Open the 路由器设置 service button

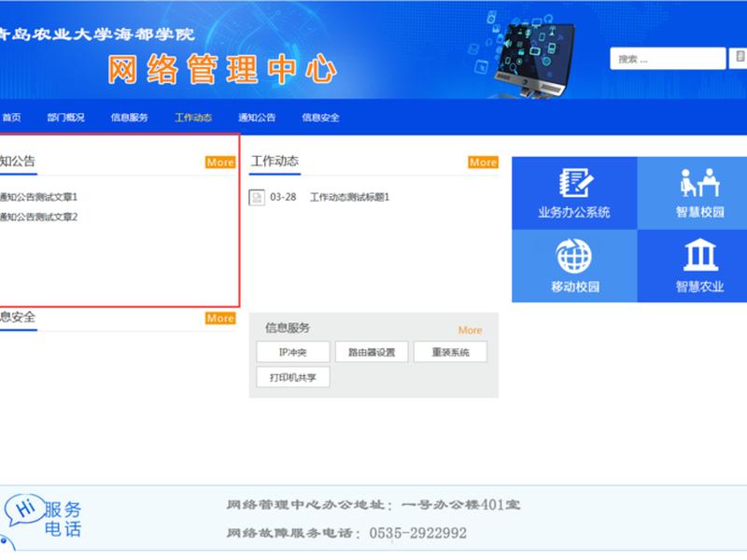372,352
